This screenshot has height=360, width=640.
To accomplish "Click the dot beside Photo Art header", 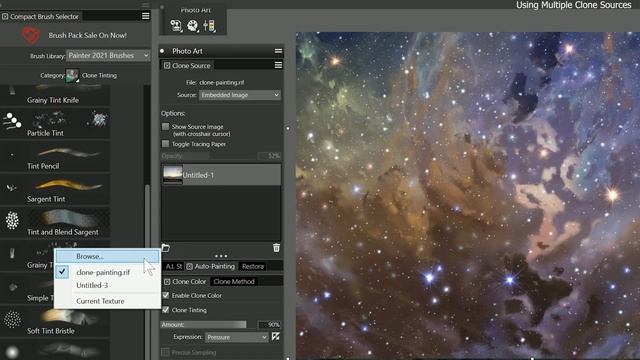I will [162, 51].
